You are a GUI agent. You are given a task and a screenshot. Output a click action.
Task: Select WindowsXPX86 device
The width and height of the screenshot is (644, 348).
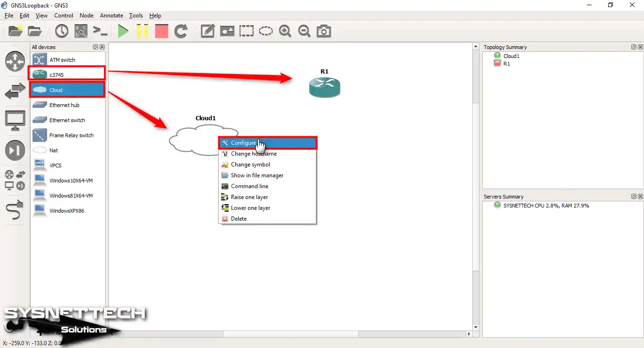click(x=67, y=210)
